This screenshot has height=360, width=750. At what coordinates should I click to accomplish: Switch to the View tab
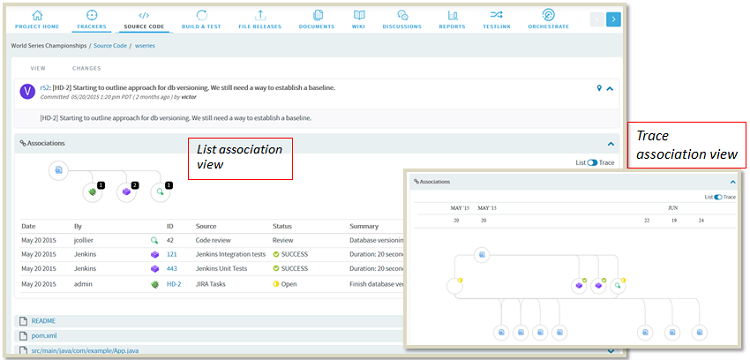38,68
